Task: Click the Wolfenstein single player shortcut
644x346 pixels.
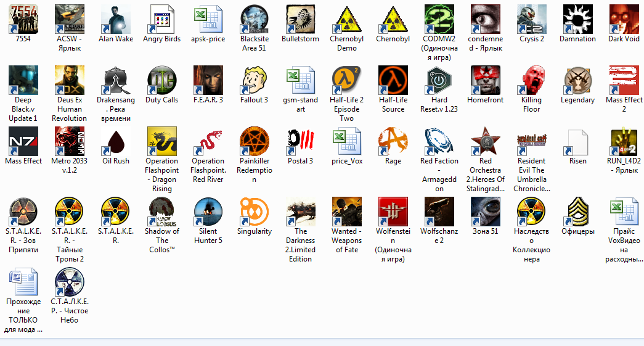Action: click(x=393, y=212)
